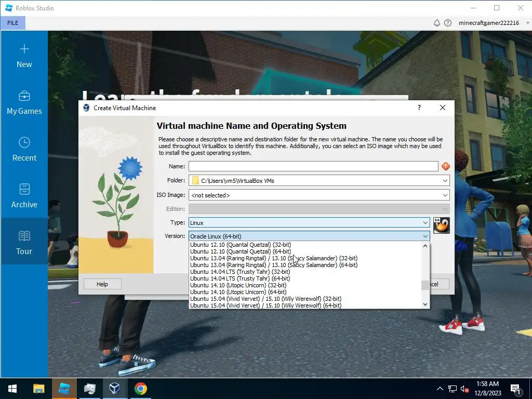The width and height of the screenshot is (532, 399).
Task: Open the account dropdown arrow beside minecraftgamer222216
Action: click(x=528, y=23)
